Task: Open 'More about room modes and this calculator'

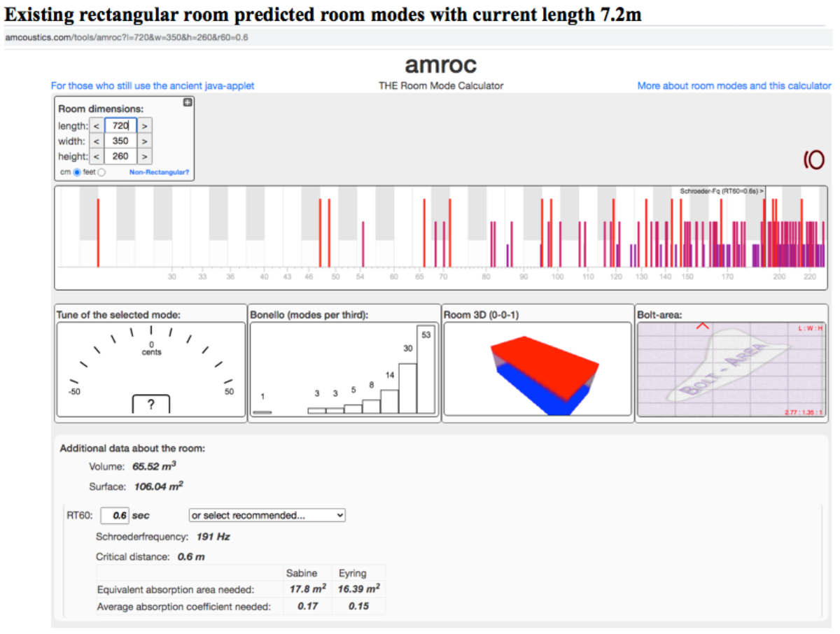Action: (x=734, y=86)
